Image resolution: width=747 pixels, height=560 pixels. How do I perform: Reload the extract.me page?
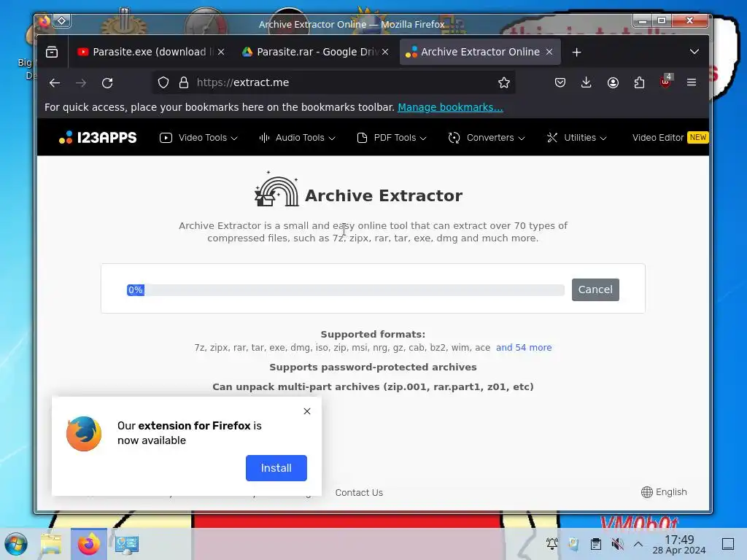click(x=107, y=83)
